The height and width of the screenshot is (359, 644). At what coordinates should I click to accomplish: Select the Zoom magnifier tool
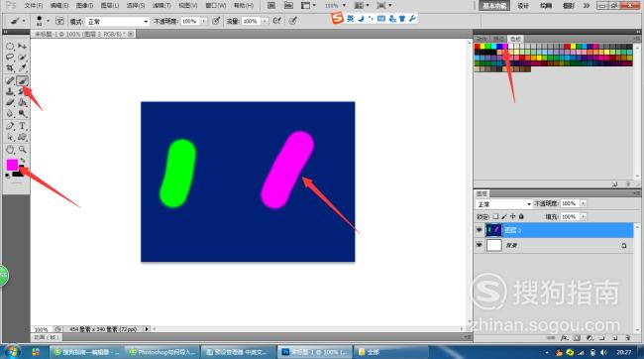point(22,150)
